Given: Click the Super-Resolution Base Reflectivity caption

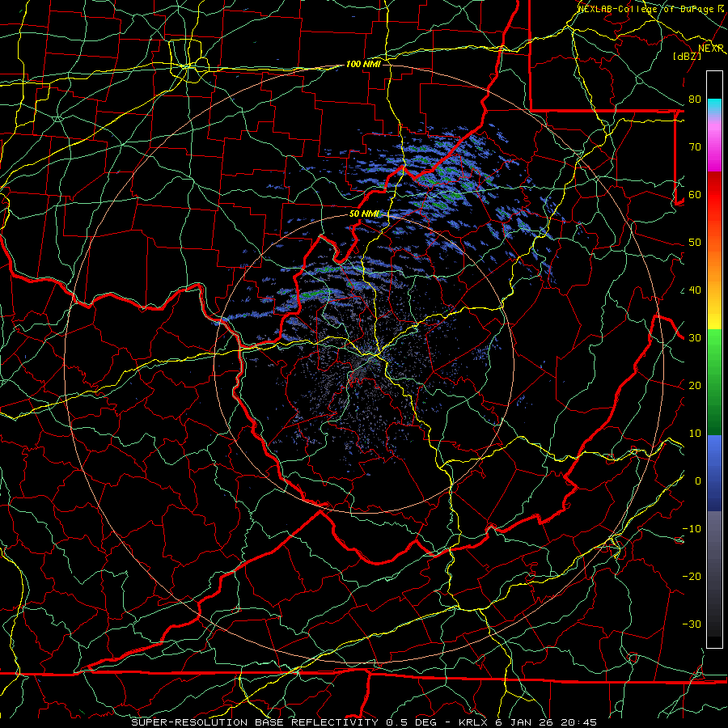Looking at the screenshot, I should [363, 722].
